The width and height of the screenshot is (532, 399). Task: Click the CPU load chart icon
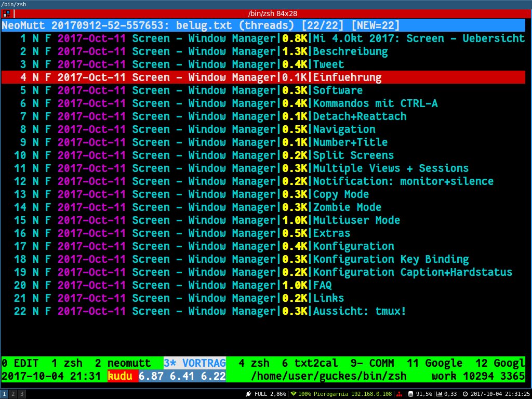(440, 394)
